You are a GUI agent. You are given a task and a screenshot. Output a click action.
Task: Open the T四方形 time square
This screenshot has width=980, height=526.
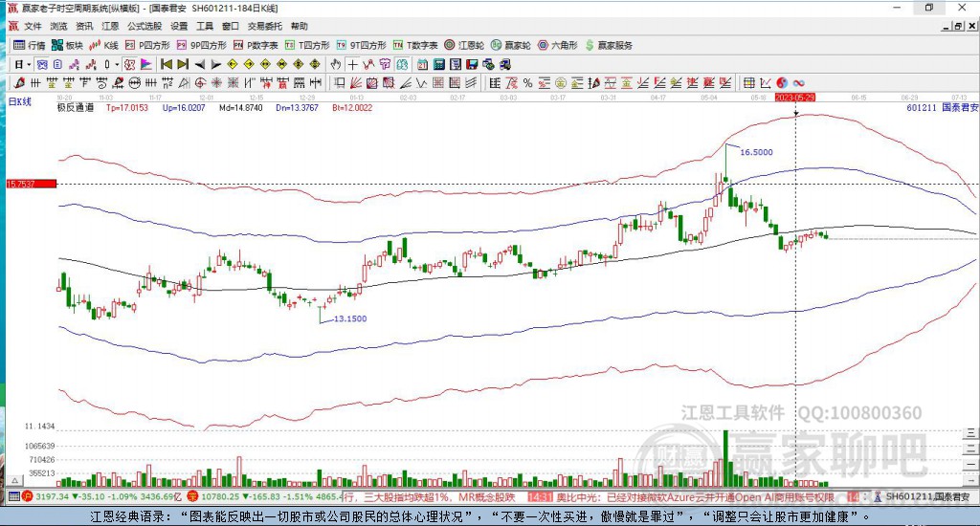[x=307, y=45]
